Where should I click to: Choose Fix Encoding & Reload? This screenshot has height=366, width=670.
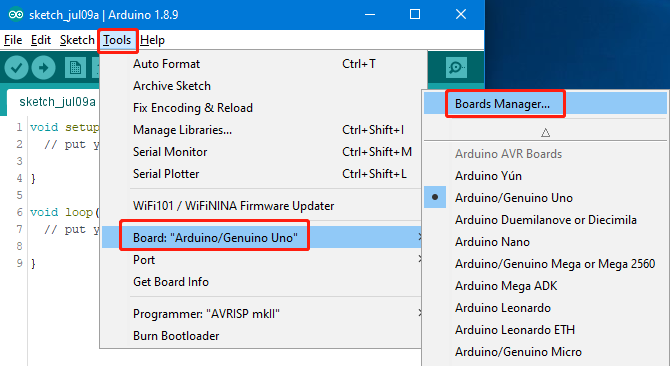262,108
